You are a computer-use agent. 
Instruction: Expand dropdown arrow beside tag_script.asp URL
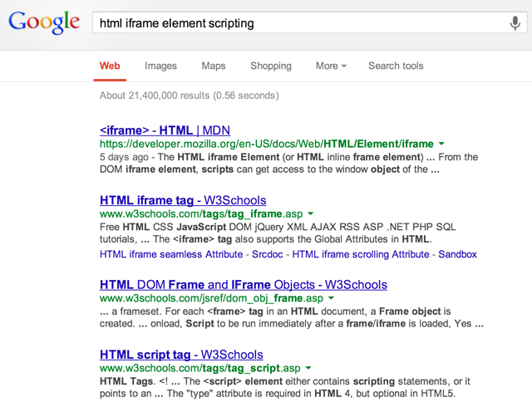pos(308,368)
